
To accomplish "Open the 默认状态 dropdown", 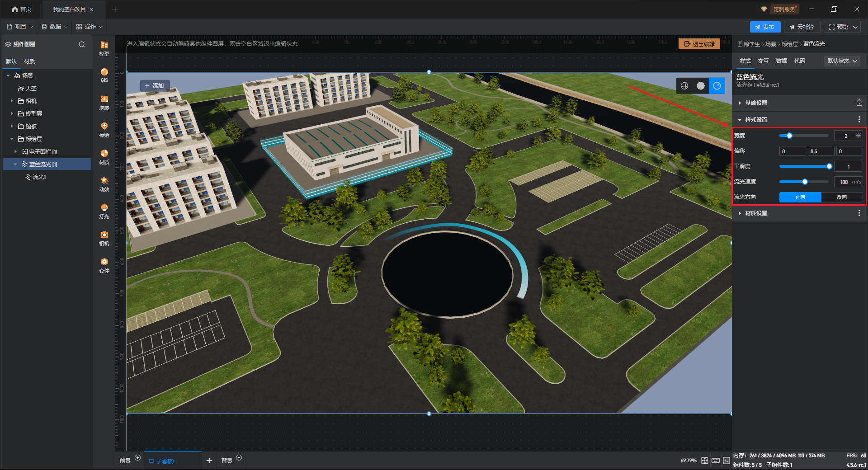I will pyautogui.click(x=842, y=61).
